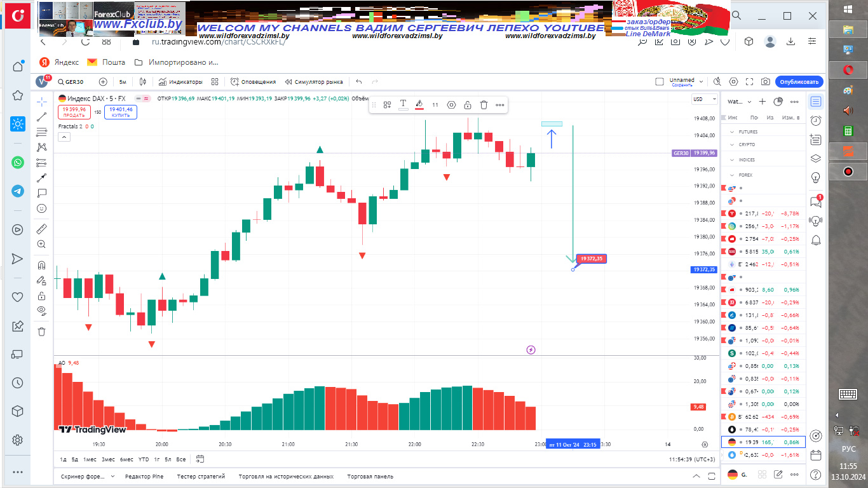Open the Индикаторы indicators dialog
The width and height of the screenshot is (868, 488).
pyautogui.click(x=181, y=82)
